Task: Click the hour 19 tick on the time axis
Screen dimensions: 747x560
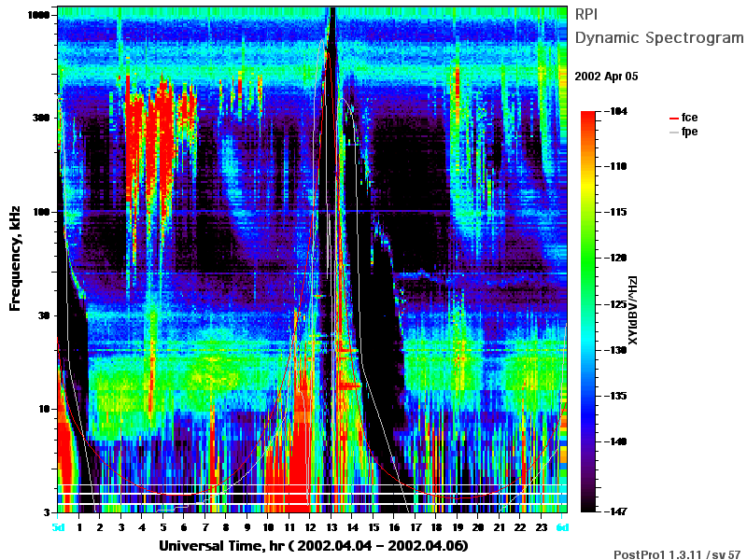Action: click(458, 527)
